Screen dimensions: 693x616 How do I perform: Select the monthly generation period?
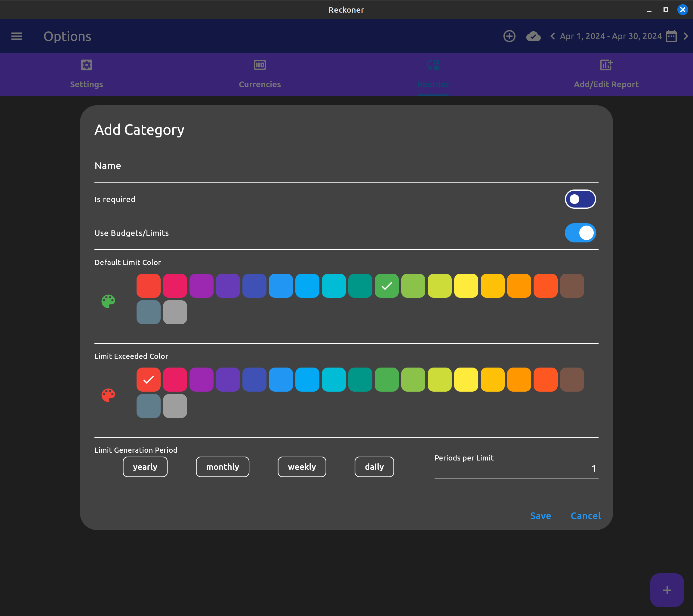coord(222,467)
